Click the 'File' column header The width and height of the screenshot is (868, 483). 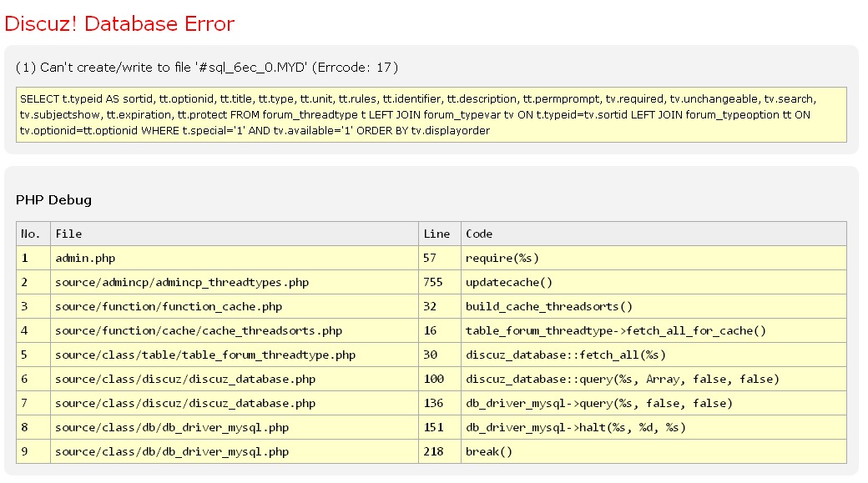click(235, 234)
